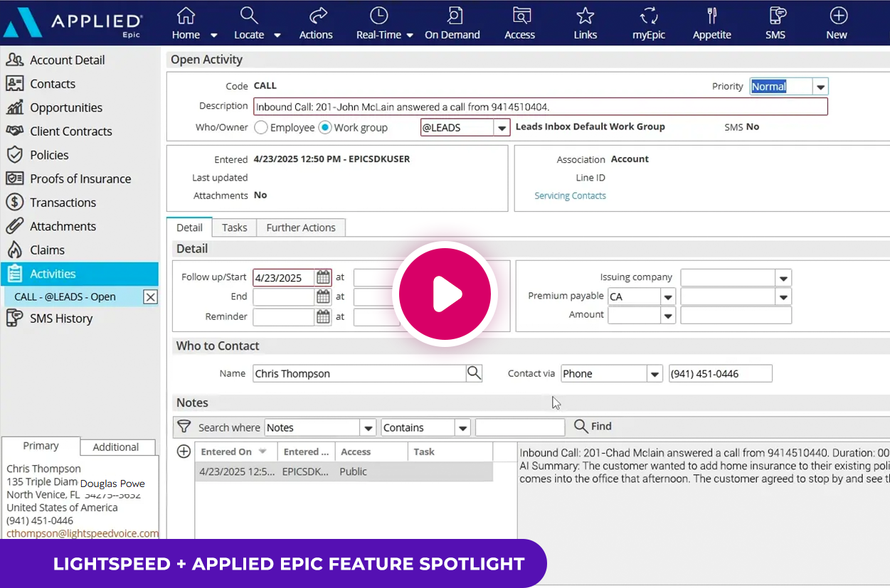890x588 pixels.
Task: Click the Access column header
Action: tap(371, 451)
